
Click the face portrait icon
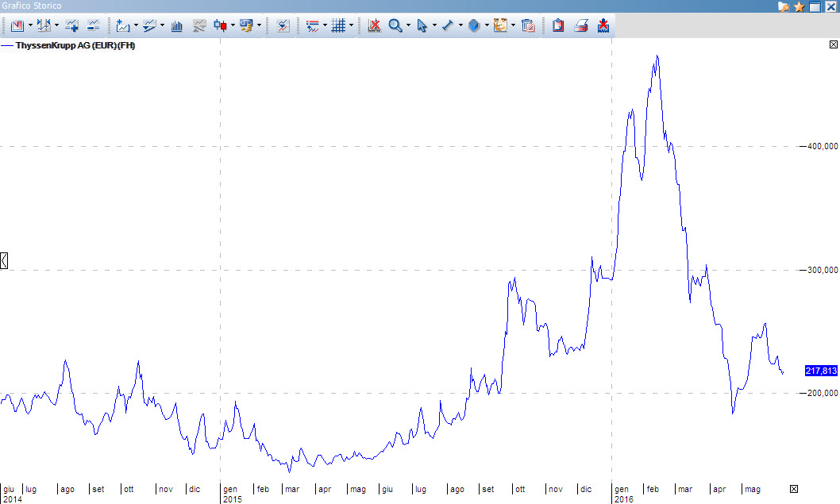[500, 25]
